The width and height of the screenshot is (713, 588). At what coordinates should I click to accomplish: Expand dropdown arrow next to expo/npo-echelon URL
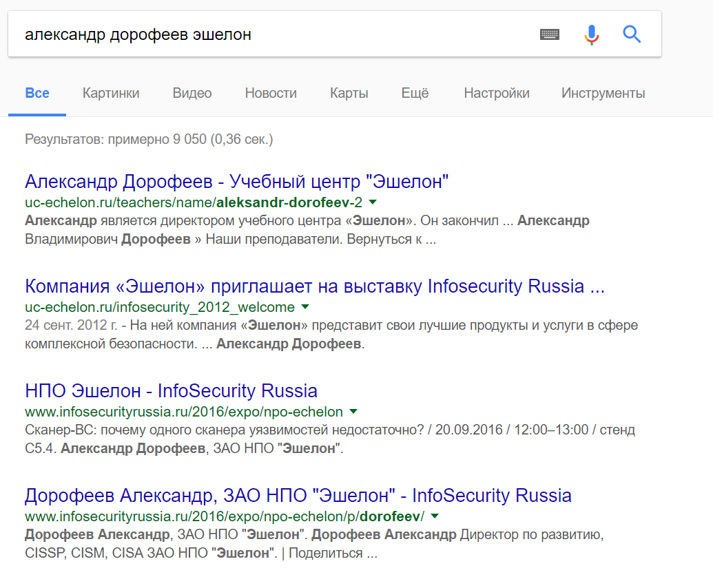point(353,412)
